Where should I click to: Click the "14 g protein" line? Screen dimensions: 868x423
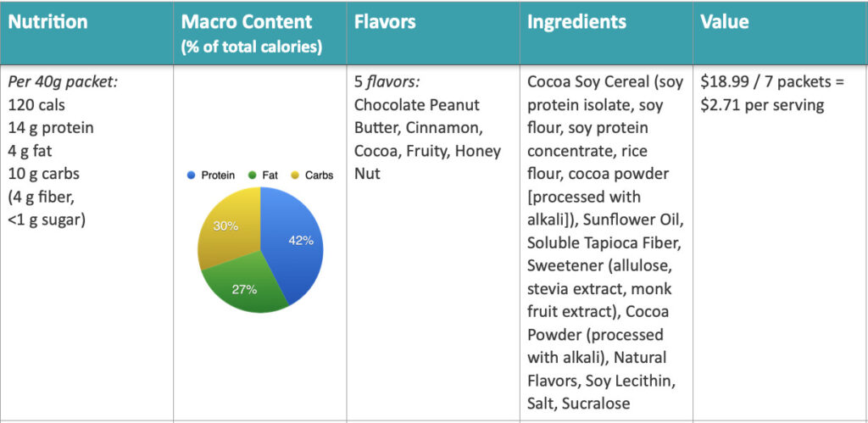pyautogui.click(x=51, y=128)
